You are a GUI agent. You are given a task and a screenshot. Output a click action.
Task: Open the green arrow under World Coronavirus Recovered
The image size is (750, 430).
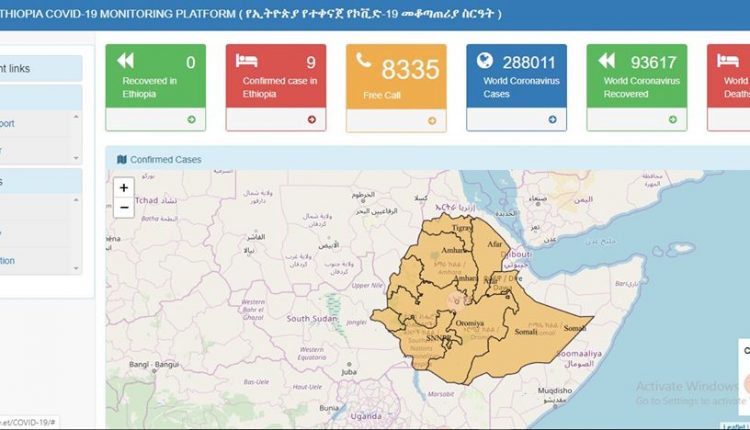coord(671,120)
